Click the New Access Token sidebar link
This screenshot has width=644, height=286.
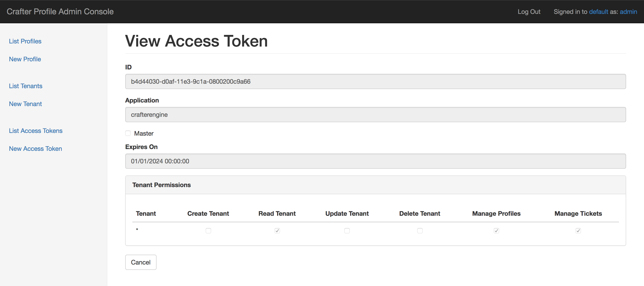pyautogui.click(x=35, y=149)
